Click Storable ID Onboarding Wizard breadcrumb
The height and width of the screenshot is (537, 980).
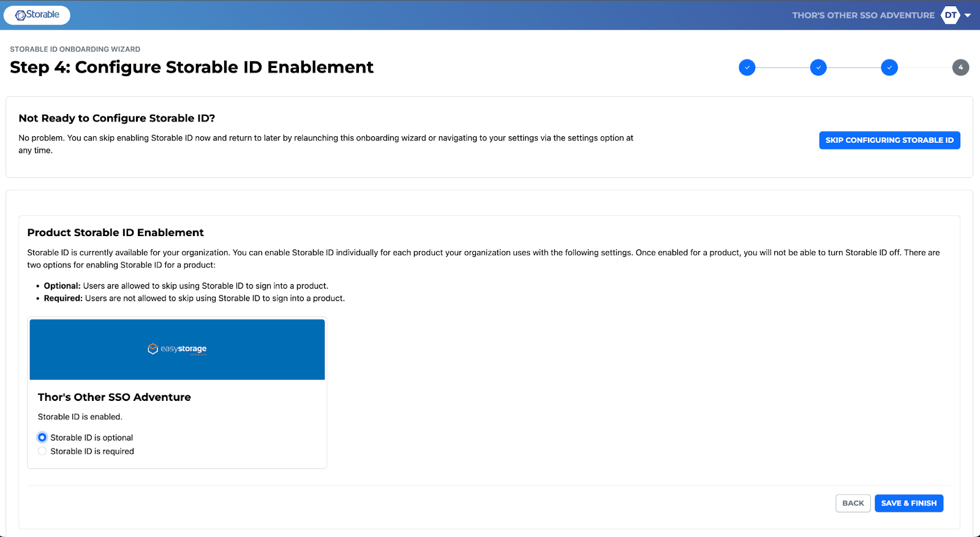(75, 49)
